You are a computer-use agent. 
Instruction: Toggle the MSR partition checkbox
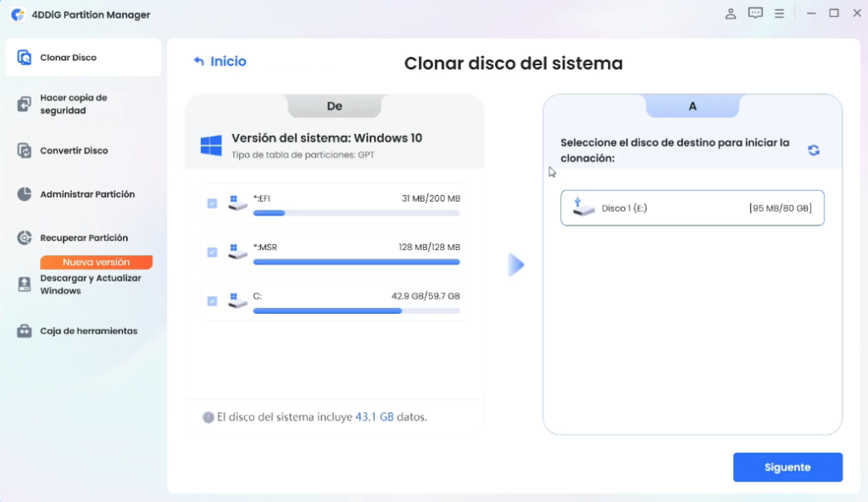click(212, 252)
